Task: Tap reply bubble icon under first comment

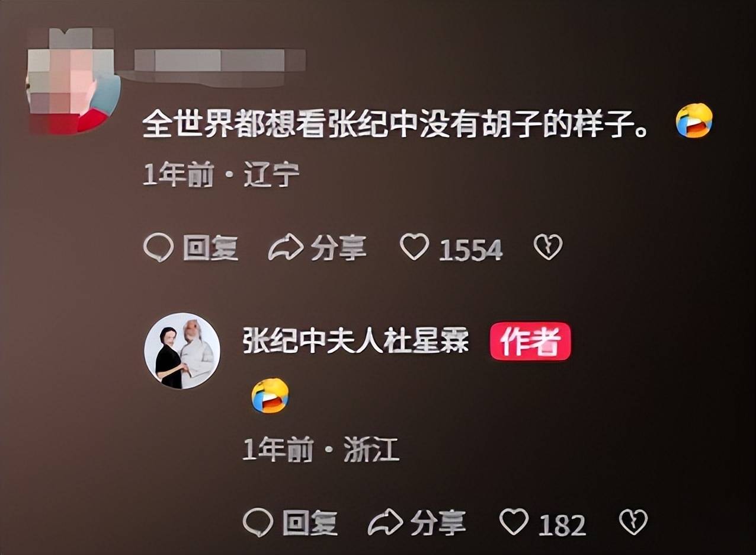Action: coord(158,247)
